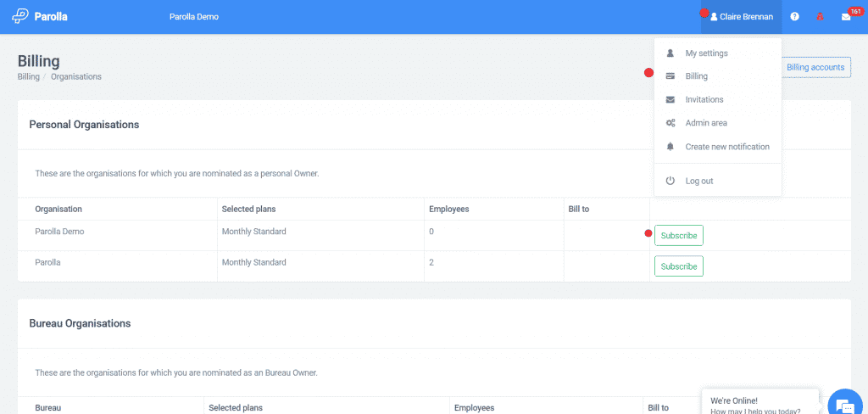
Task: Select Create new notification item
Action: [x=717, y=147]
